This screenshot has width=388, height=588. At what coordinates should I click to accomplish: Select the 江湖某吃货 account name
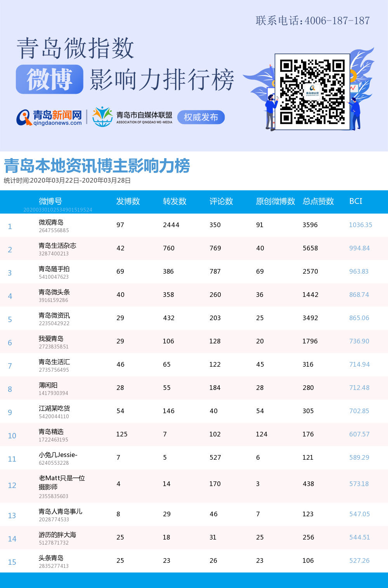[x=54, y=409]
